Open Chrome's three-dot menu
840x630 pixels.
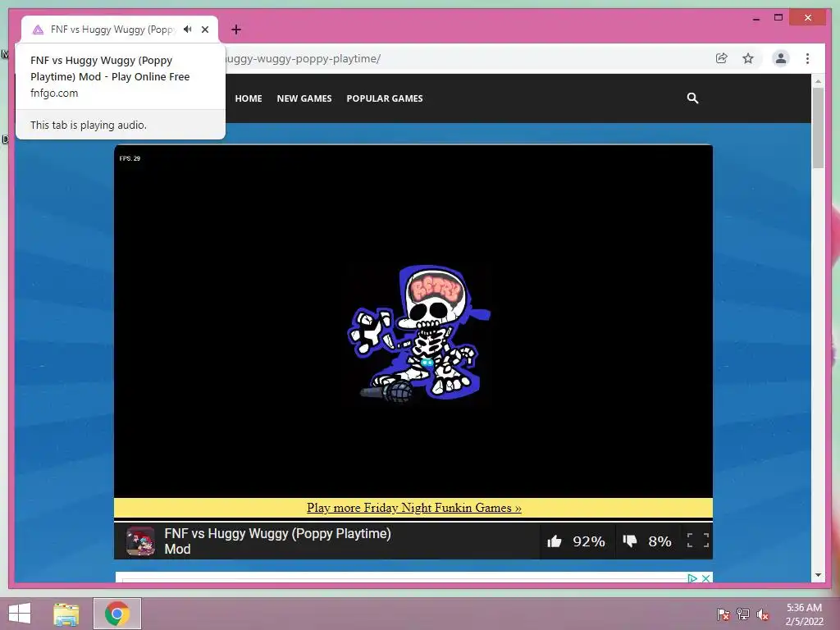tap(808, 58)
